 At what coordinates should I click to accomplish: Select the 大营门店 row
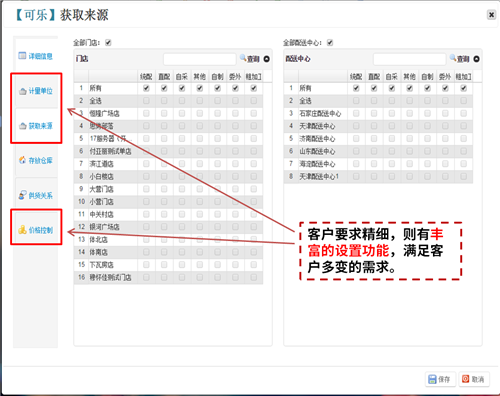click(x=168, y=189)
